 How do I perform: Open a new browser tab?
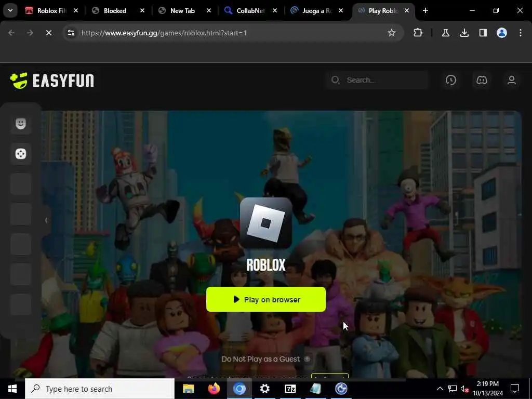pyautogui.click(x=425, y=10)
